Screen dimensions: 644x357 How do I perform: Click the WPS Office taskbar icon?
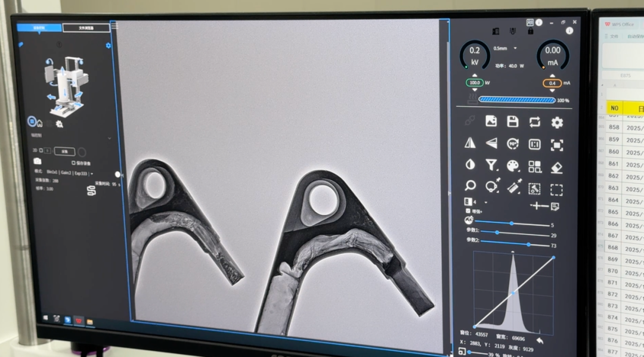79,321
